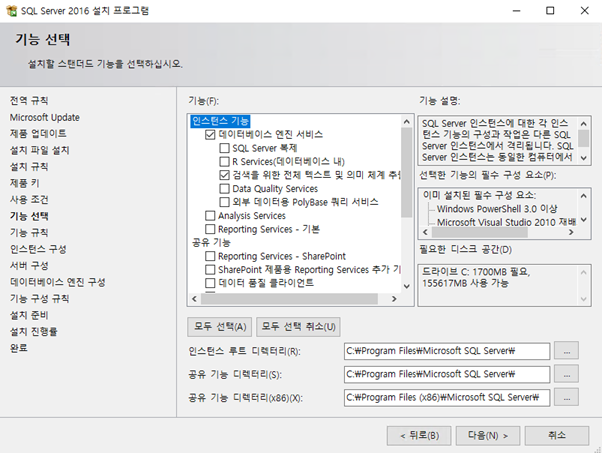Click 기능 설명 box scroll up arrow
602x453 pixels.
coord(584,124)
